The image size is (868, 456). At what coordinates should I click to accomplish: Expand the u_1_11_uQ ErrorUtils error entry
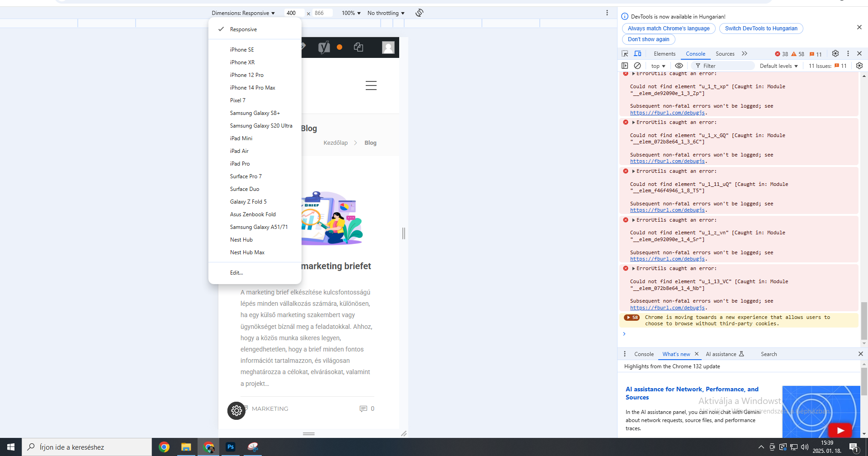coord(633,171)
